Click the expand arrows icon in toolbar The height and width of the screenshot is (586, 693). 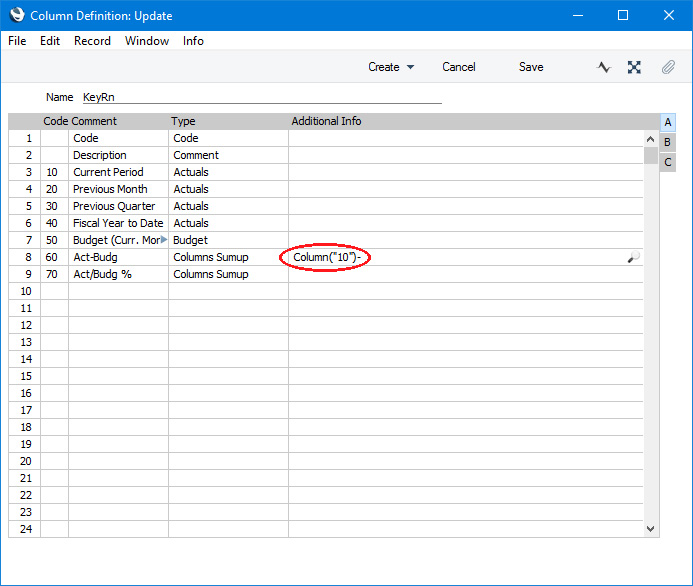634,67
